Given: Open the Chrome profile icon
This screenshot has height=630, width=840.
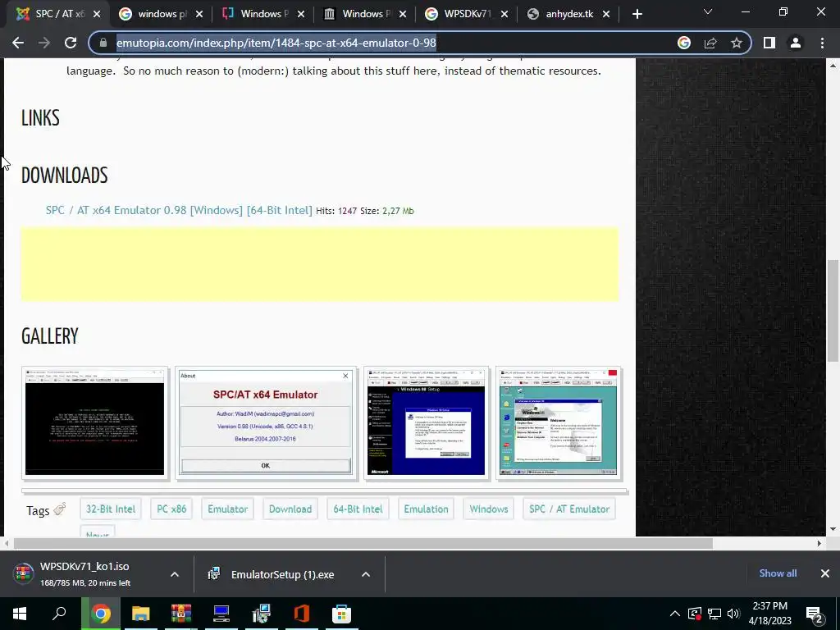Looking at the screenshot, I should pyautogui.click(x=796, y=43).
